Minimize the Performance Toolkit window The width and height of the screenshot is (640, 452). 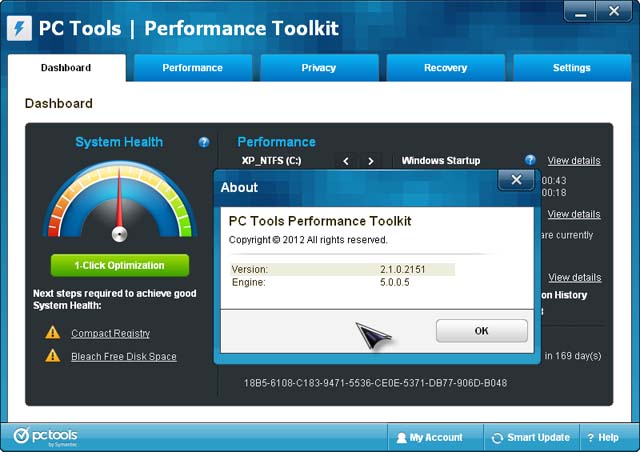[580, 11]
